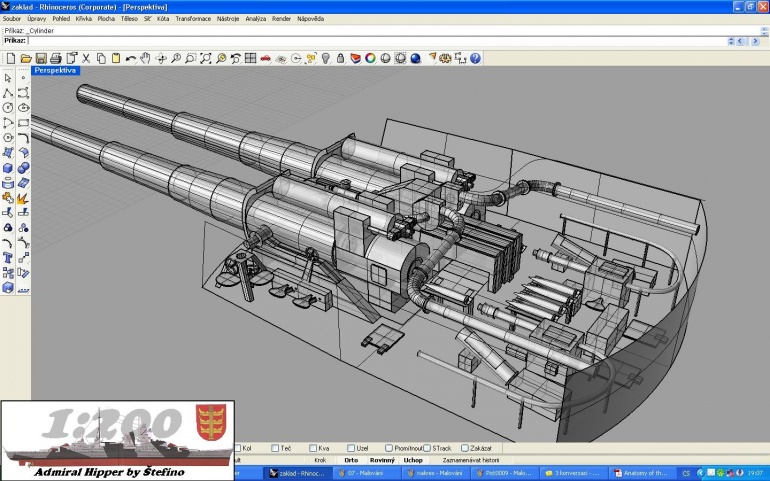Click the Zoom Extents icon
This screenshot has width=770, height=481.
click(x=206, y=58)
